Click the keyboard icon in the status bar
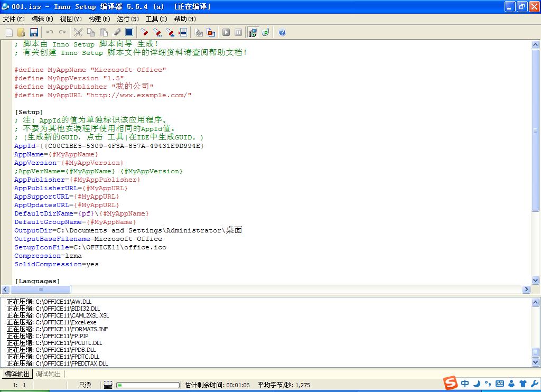The height and width of the screenshot is (392, 541). click(x=108, y=385)
